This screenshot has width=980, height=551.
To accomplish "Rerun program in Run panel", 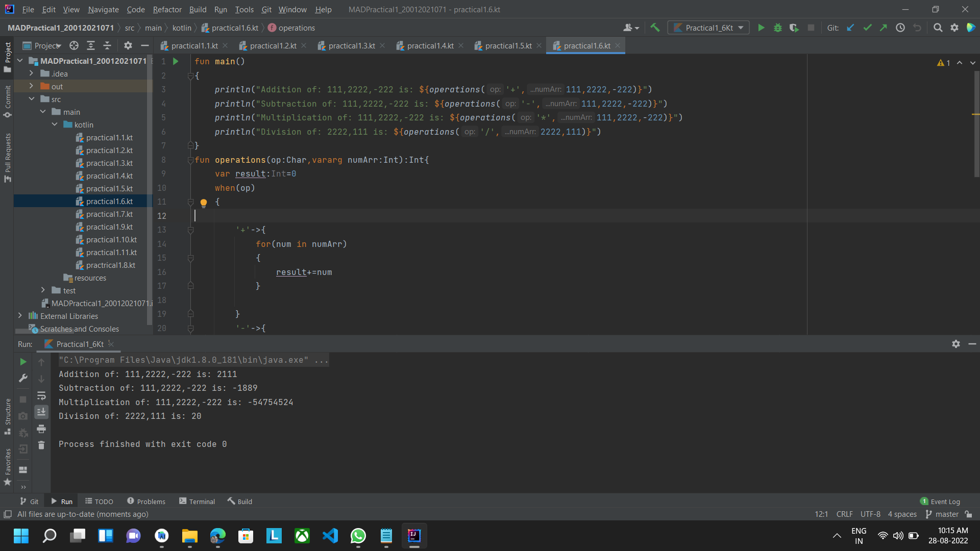I will pyautogui.click(x=22, y=362).
